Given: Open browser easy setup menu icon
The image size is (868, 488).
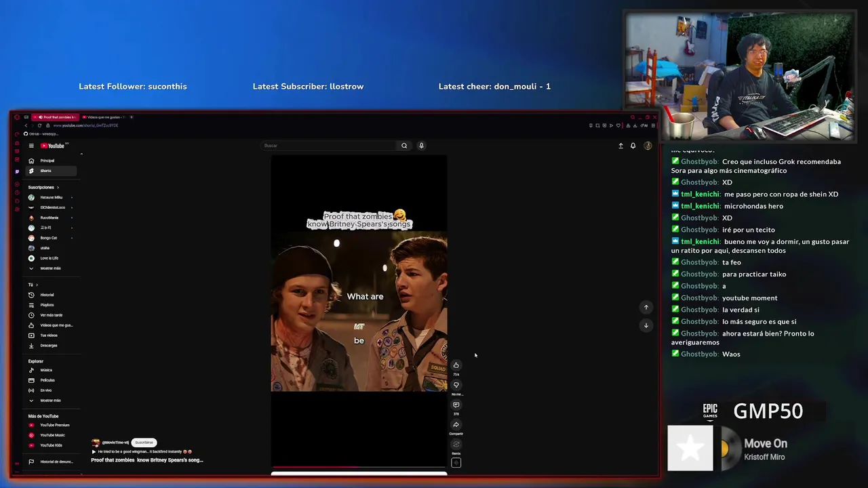Looking at the screenshot, I should point(653,125).
